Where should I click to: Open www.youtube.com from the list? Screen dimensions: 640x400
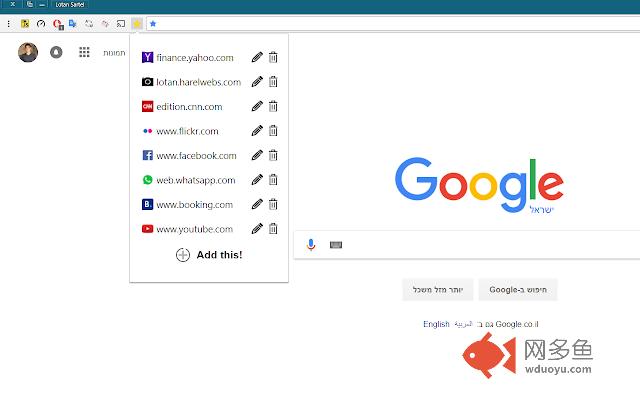[x=187, y=229]
